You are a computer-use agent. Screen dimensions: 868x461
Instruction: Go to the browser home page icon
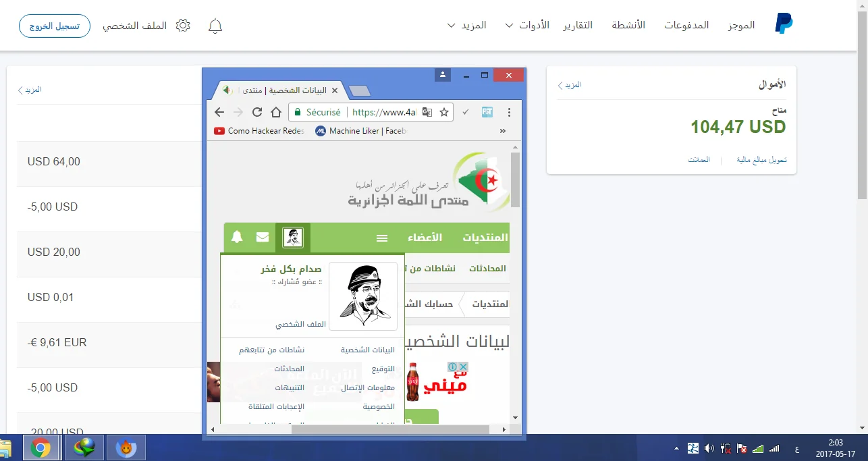(x=276, y=112)
